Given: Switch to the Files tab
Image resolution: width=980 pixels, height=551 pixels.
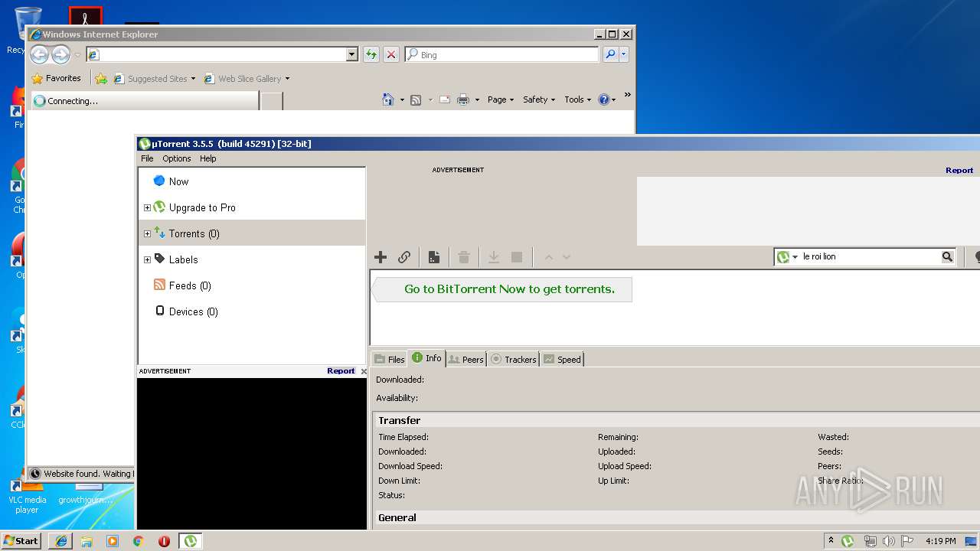Looking at the screenshot, I should 389,359.
